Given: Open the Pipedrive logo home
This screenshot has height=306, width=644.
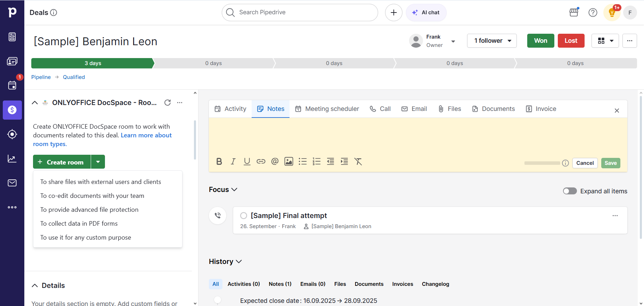Looking at the screenshot, I should click(12, 12).
